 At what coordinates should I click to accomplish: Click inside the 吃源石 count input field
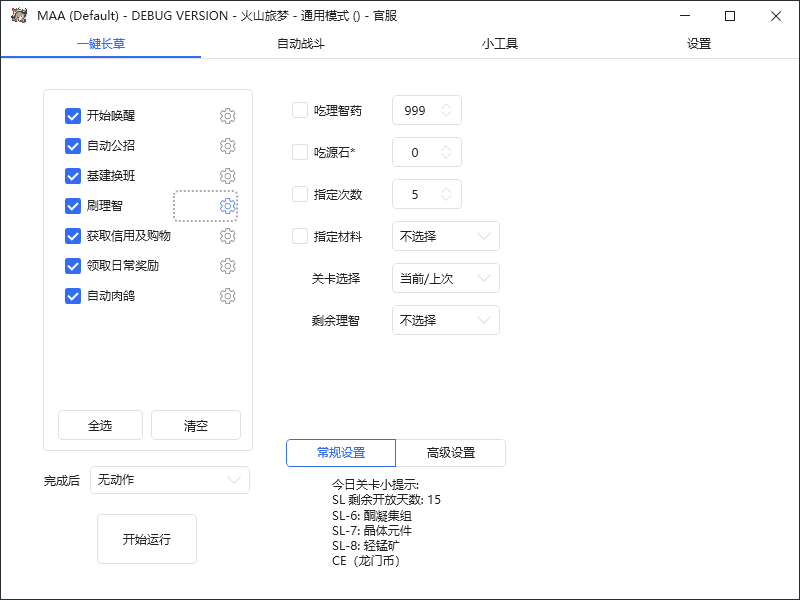pyautogui.click(x=420, y=152)
